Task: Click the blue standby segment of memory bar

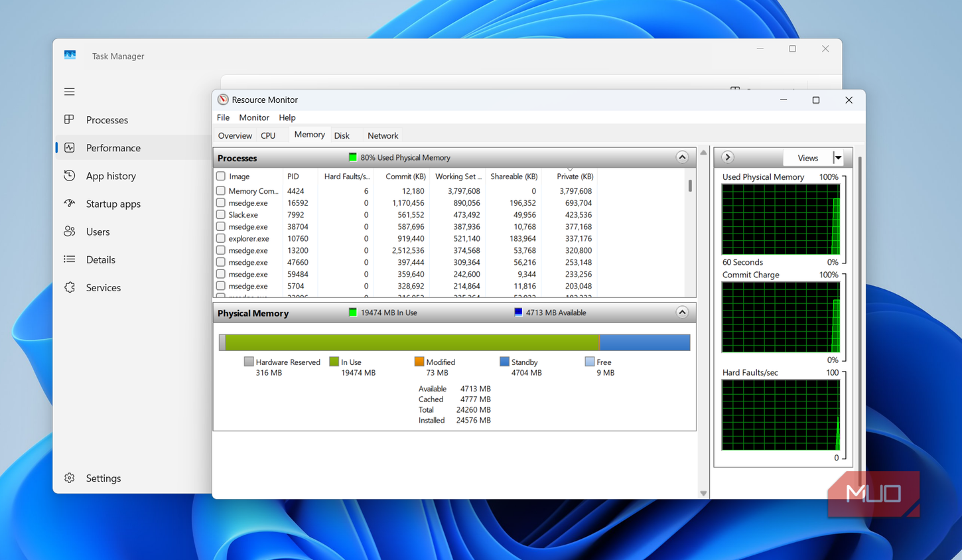Action: [x=645, y=342]
